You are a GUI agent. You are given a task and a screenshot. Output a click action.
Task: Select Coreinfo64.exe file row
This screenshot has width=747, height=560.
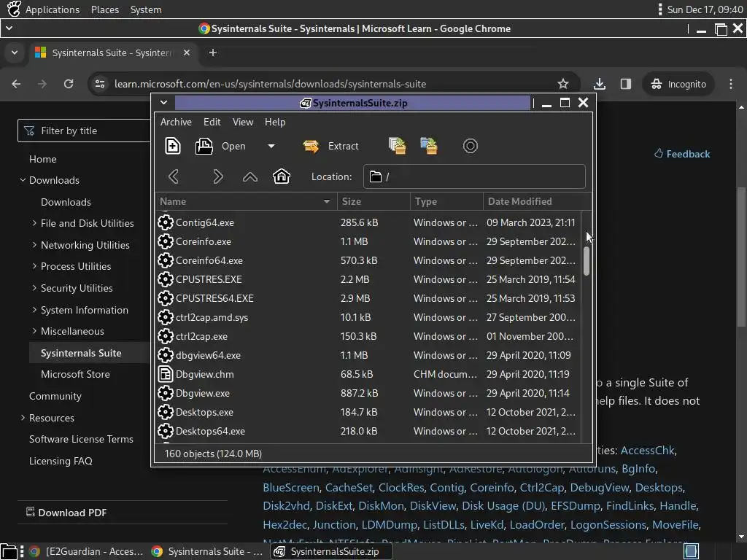(x=368, y=260)
